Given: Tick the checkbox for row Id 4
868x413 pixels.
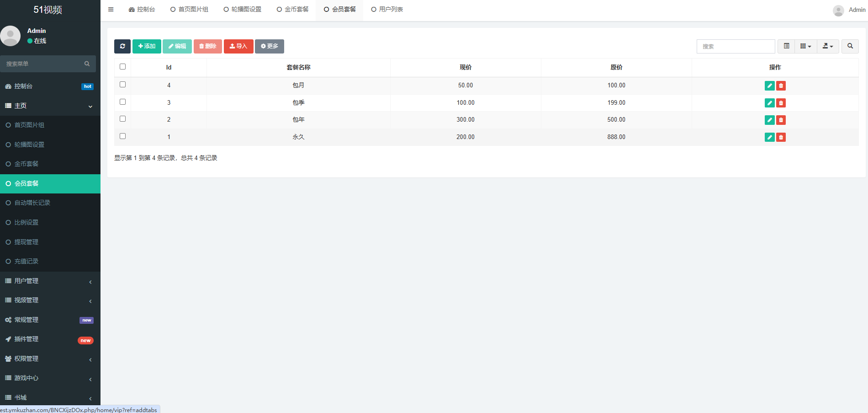Looking at the screenshot, I should tap(122, 85).
